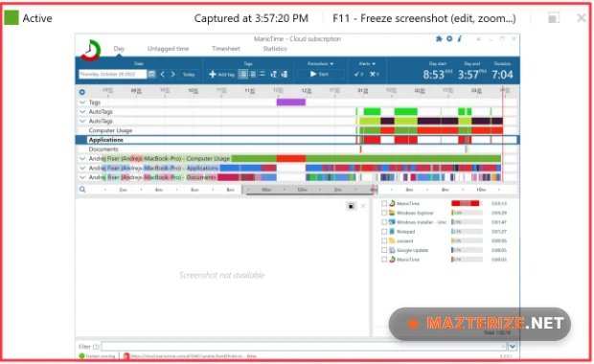Screen dimensions: 594x364
Task: Toggle screenshot panel size icon
Action: [x=352, y=206]
